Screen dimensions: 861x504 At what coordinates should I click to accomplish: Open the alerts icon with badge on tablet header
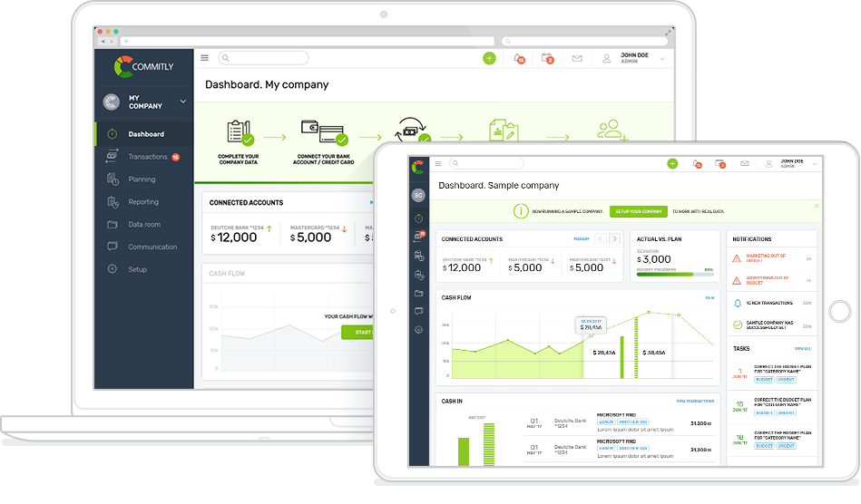coord(697,164)
